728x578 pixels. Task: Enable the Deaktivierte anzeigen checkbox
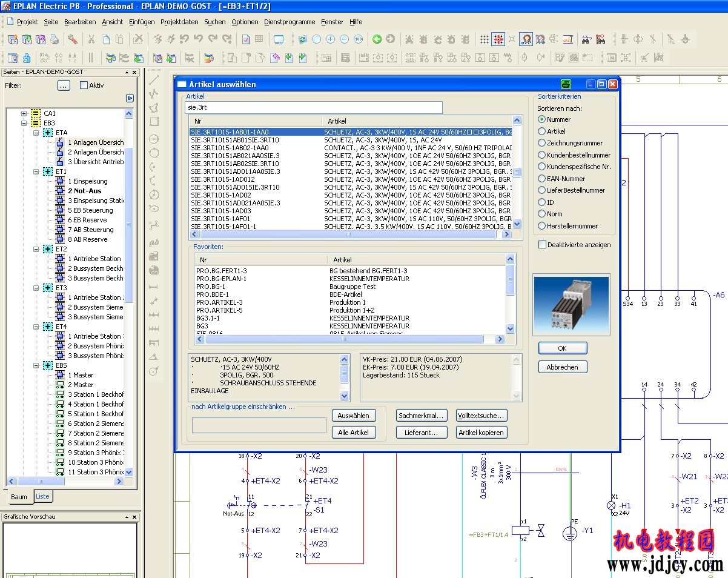[x=542, y=245]
